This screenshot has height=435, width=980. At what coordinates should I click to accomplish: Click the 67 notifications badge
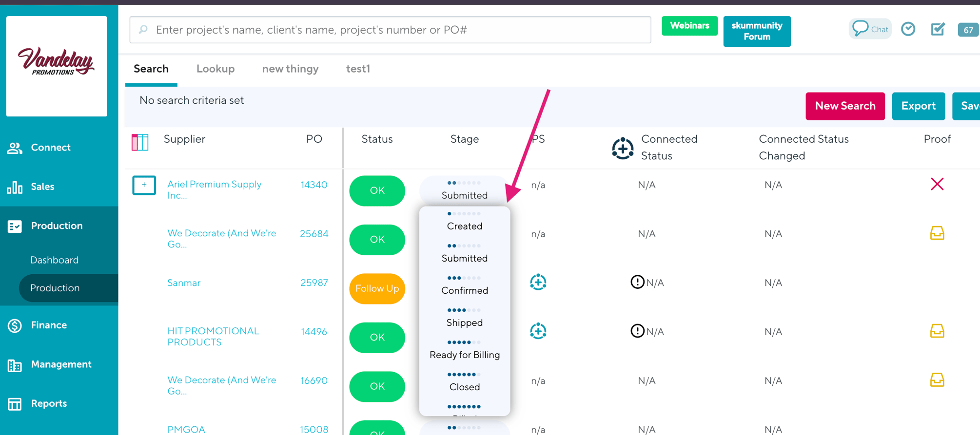pyautogui.click(x=968, y=30)
